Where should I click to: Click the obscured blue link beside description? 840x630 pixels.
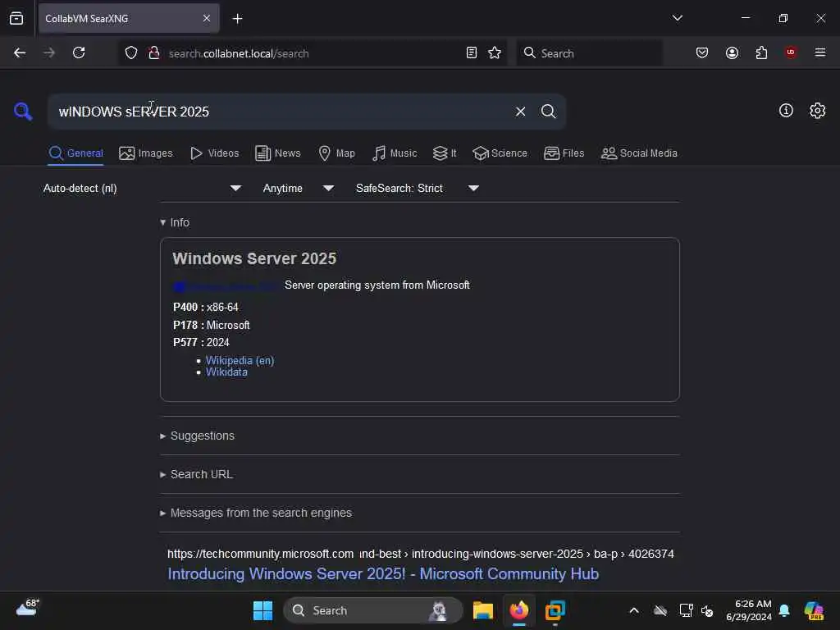225,286
